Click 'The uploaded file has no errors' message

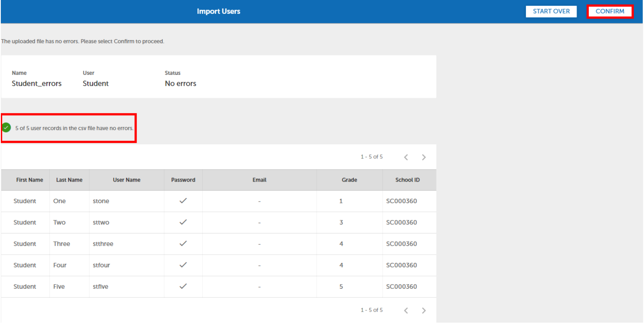pos(83,41)
